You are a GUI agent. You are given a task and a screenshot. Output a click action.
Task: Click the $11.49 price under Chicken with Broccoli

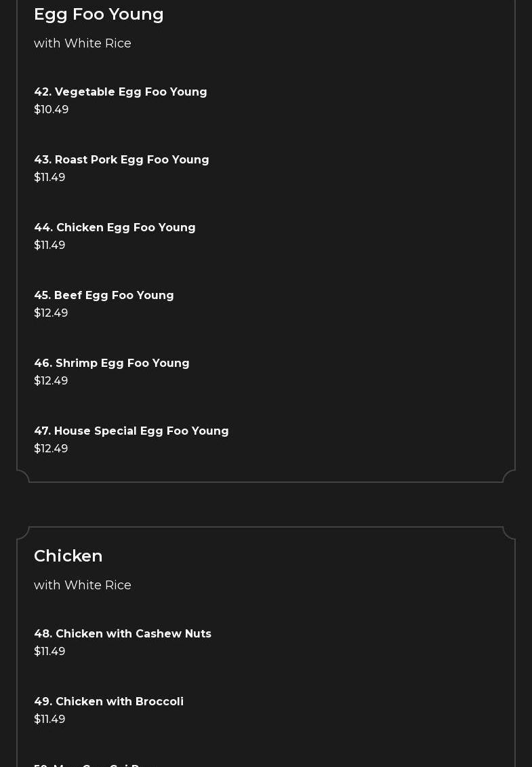[49, 720]
